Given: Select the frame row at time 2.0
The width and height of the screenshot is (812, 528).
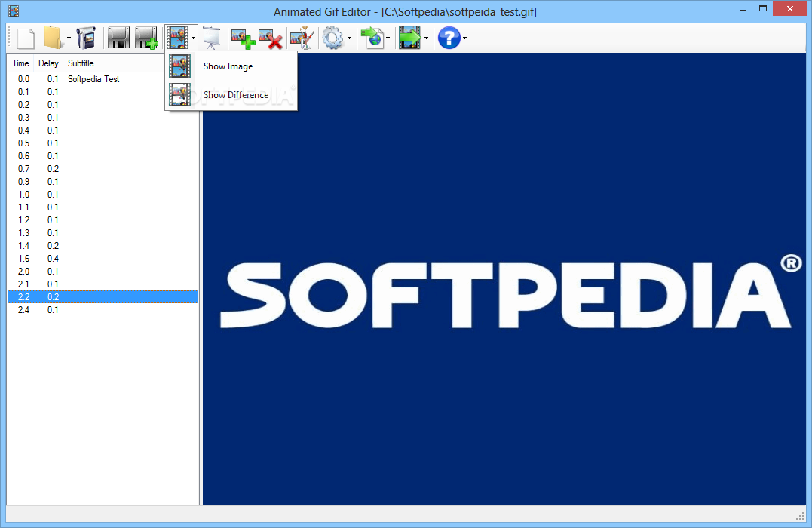Looking at the screenshot, I should click(103, 272).
